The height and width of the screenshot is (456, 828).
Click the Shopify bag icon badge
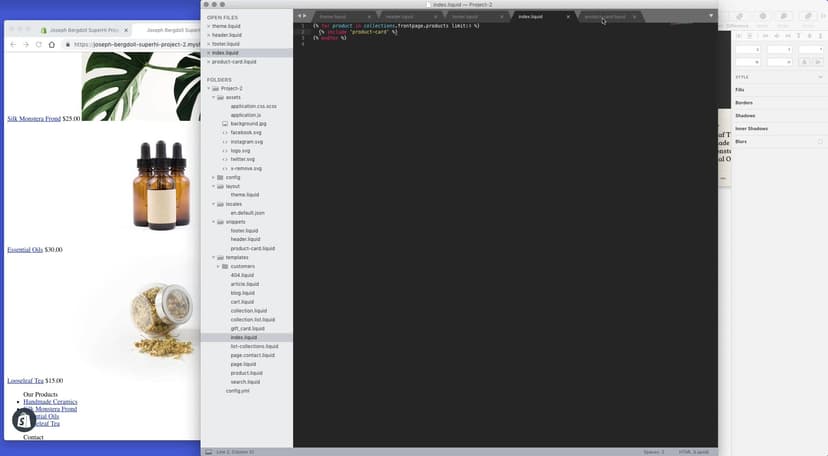pos(24,421)
